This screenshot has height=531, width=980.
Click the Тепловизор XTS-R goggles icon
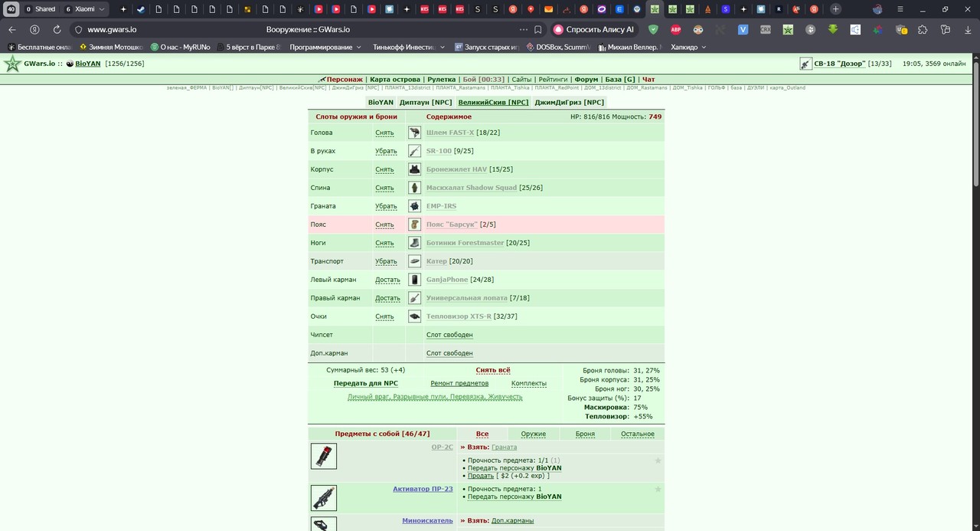(x=414, y=316)
